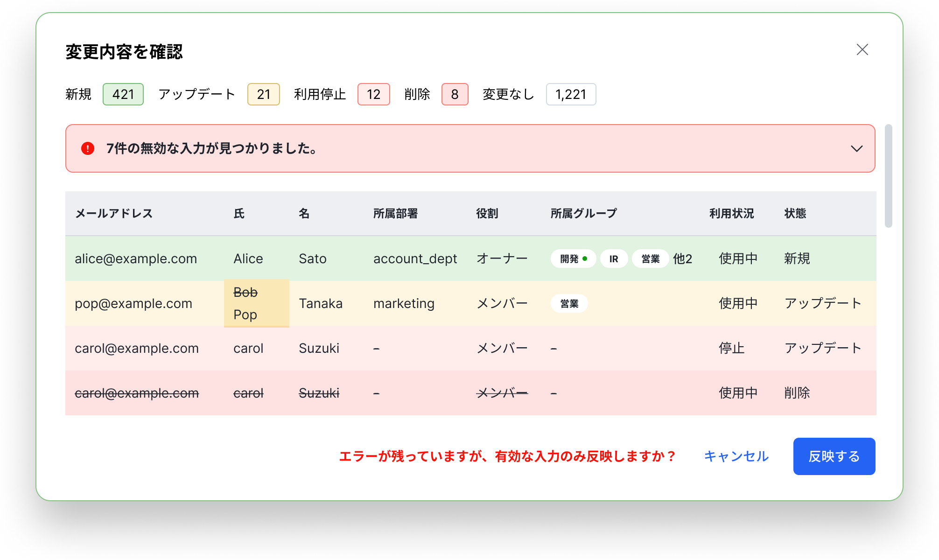Click the 他2 more groups indicator
The height and width of the screenshot is (560, 939).
pyautogui.click(x=682, y=259)
